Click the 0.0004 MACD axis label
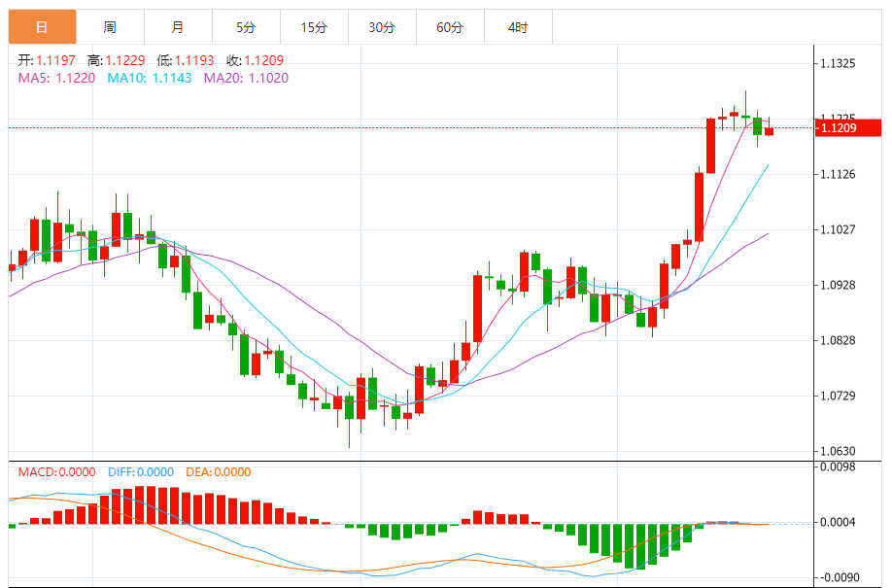892x588 pixels. pos(838,522)
